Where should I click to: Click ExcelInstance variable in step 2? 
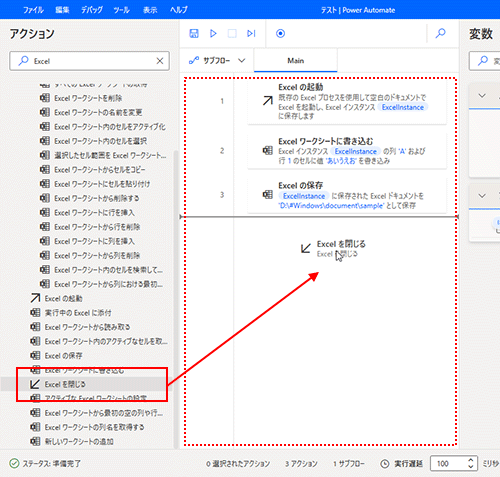356,152
